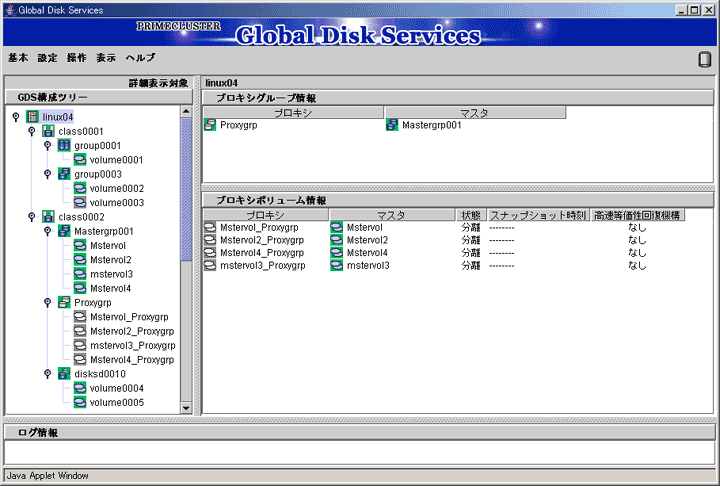Image resolution: width=720 pixels, height=486 pixels.
Task: Click the Mstervol2_Proxygrp tree volume icon
Action: click(x=80, y=330)
